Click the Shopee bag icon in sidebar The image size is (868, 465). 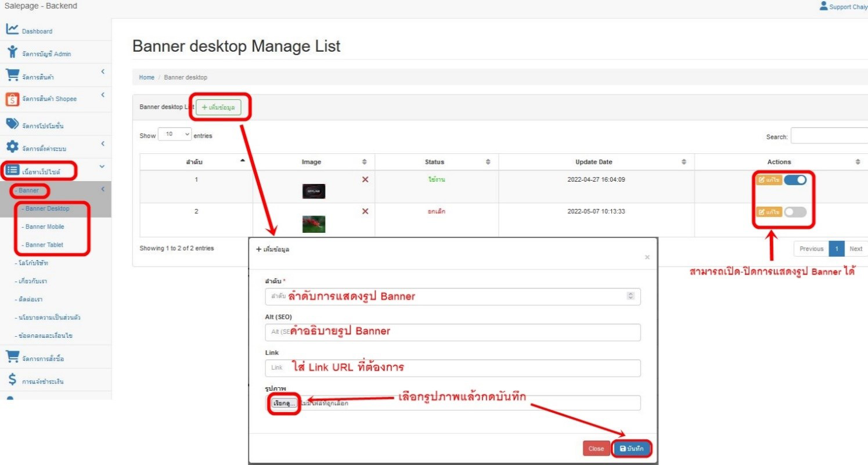coord(13,99)
